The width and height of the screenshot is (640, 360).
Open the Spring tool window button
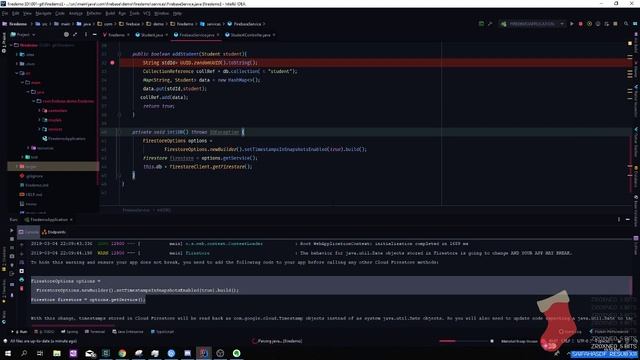click(x=69, y=332)
